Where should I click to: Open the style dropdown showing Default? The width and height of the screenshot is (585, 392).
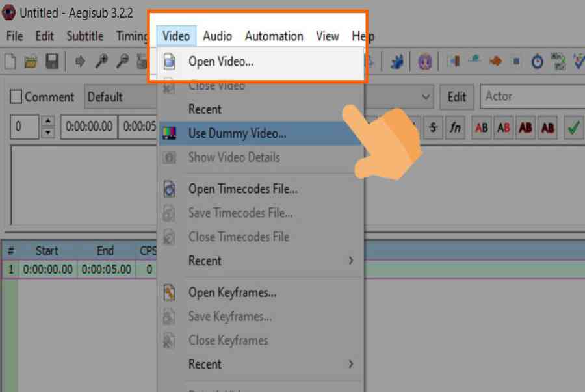pos(120,97)
